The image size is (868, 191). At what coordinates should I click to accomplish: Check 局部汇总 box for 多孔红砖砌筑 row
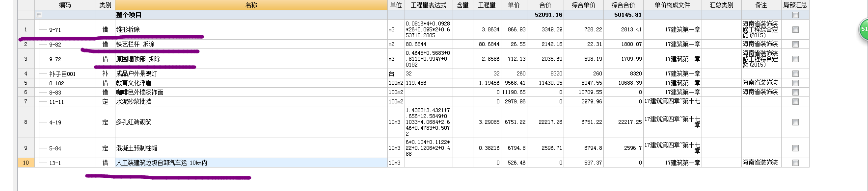click(795, 122)
